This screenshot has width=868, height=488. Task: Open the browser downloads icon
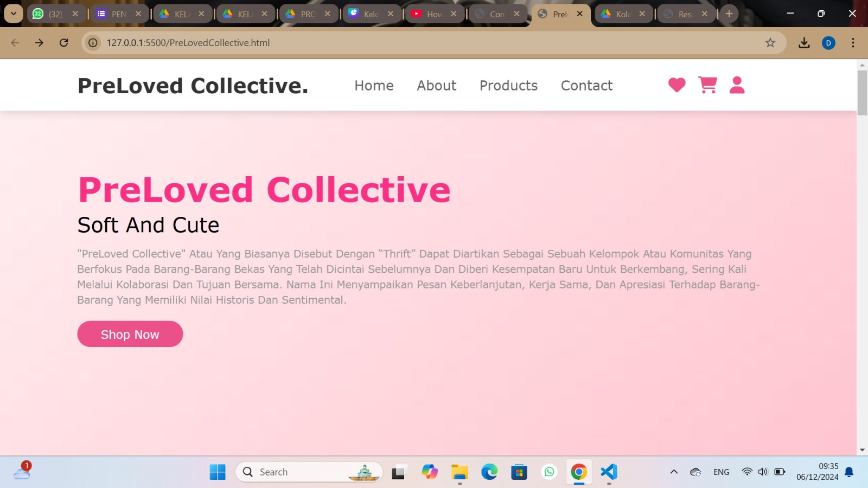(x=804, y=43)
